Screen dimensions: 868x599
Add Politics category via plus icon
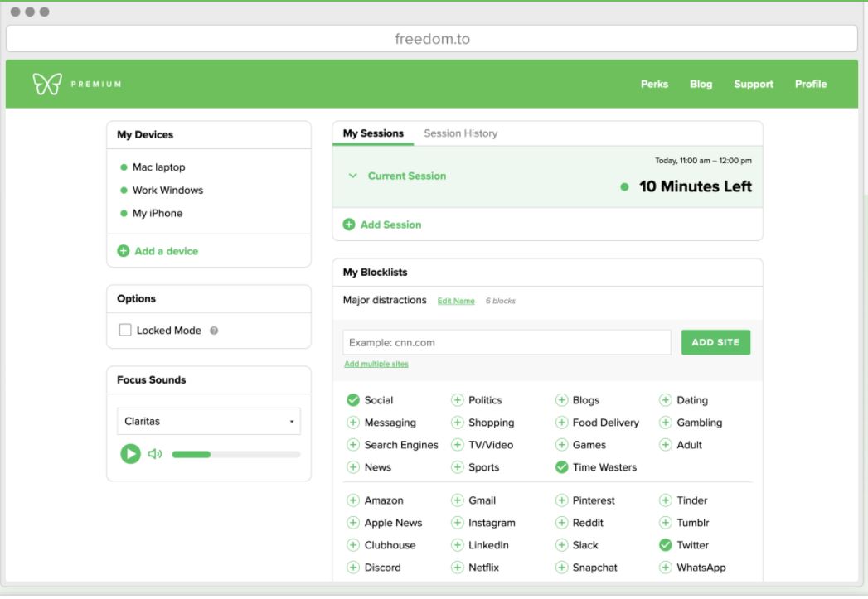point(458,400)
